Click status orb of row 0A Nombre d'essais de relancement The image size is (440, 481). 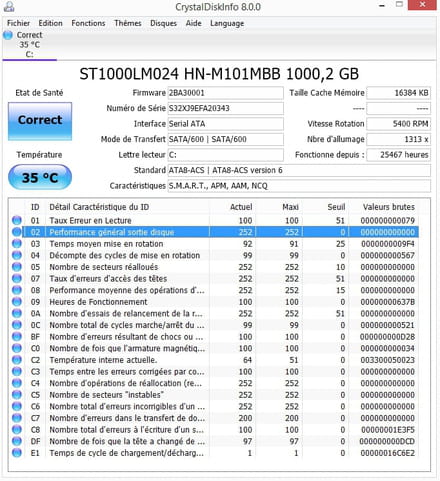coord(17,313)
